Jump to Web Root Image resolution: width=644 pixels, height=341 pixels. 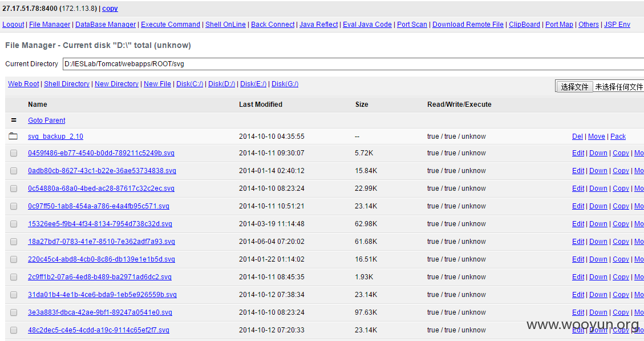coord(23,83)
